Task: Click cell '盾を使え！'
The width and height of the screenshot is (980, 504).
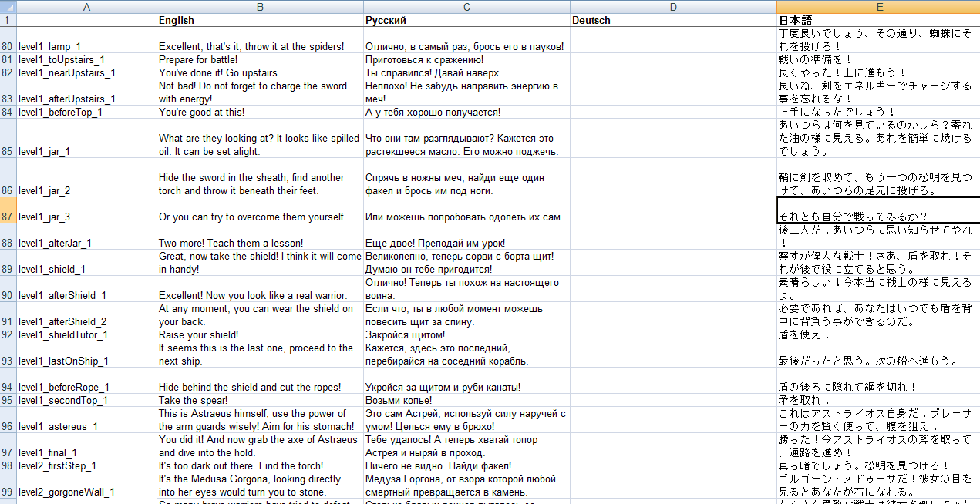Action: click(x=878, y=334)
